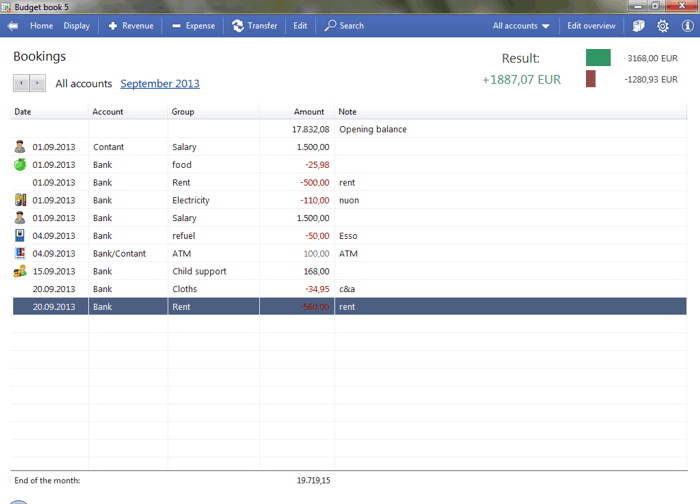This screenshot has height=504, width=700.
Task: Click the salary person icon on Contant row
Action: (20, 147)
